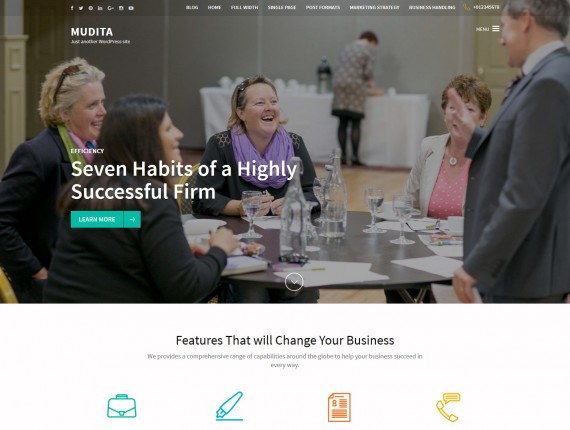This screenshot has height=430, width=570.
Task: Click the circular scroll-down chevron
Action: coord(294,282)
